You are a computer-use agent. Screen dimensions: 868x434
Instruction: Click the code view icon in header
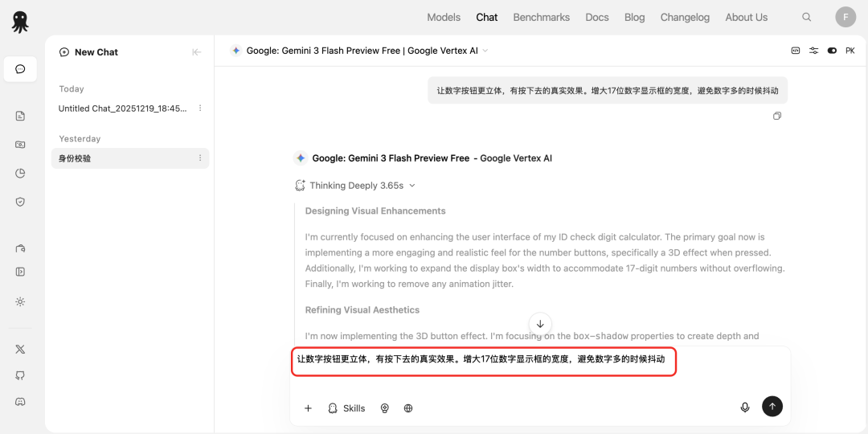coord(796,51)
